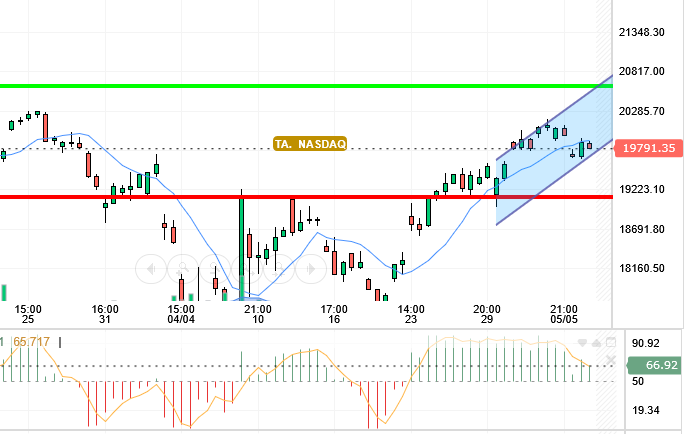Viewport: 687px width, 434px height.
Task: Move indicator pane down with the down arrow
Action: pos(582,343)
